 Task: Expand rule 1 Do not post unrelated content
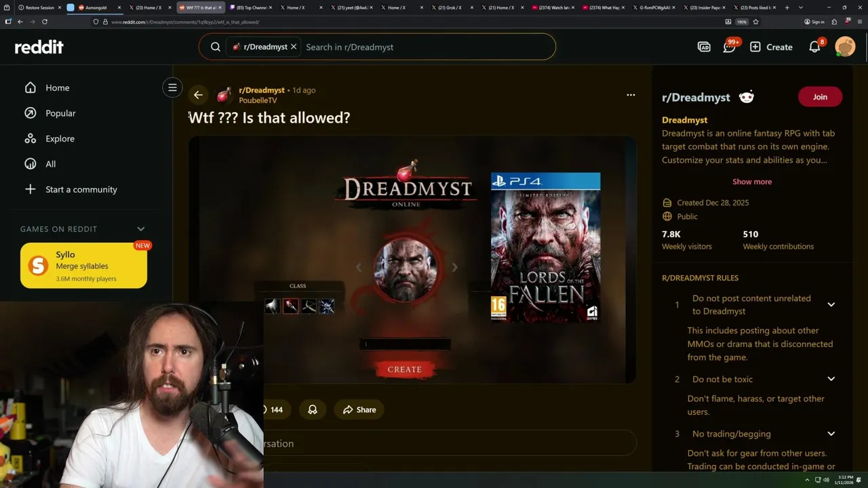pyautogui.click(x=831, y=304)
